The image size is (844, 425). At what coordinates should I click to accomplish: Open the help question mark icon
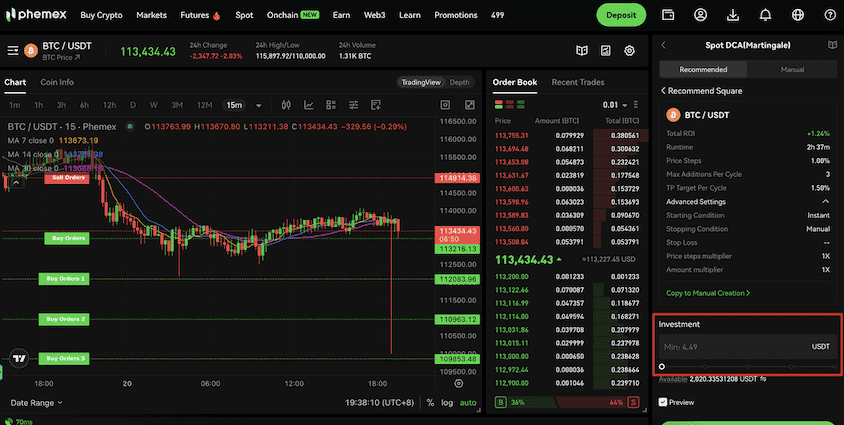point(830,15)
